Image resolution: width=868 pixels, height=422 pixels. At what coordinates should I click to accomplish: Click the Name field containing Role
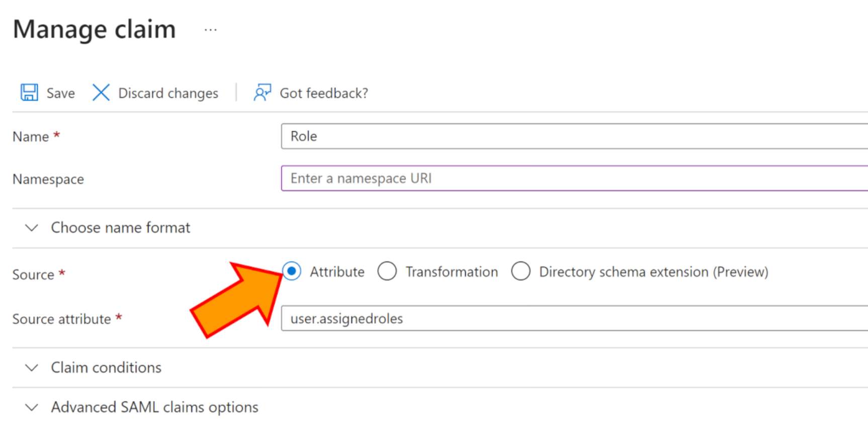click(x=574, y=136)
